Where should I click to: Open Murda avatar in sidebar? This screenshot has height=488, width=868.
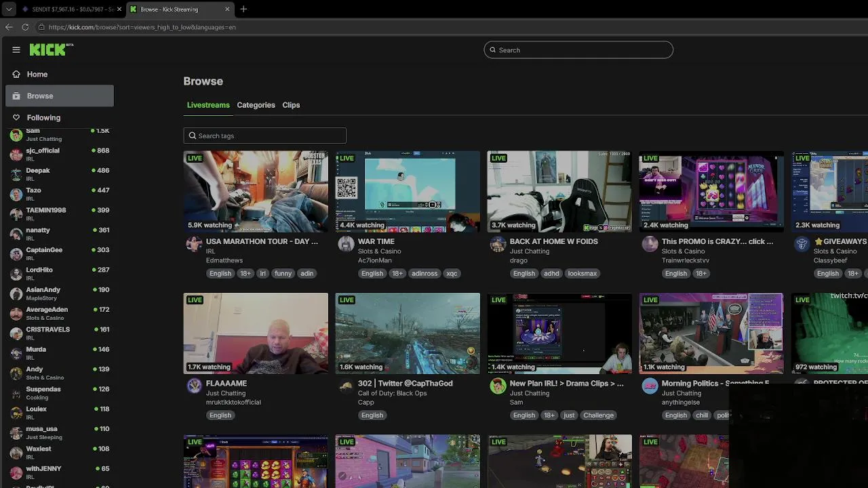(x=16, y=353)
